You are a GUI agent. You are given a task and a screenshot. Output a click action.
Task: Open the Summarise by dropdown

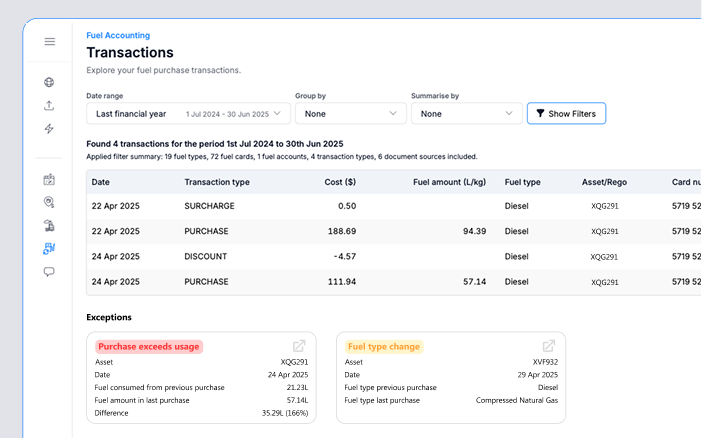point(466,114)
